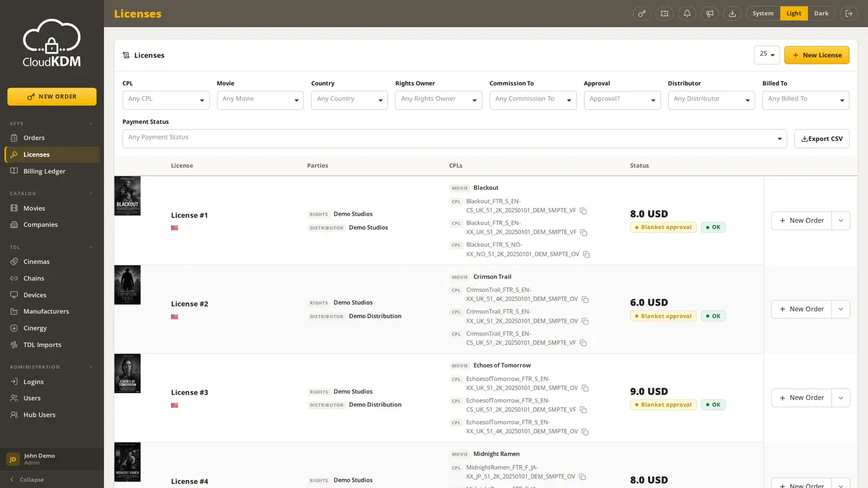This screenshot has height=488, width=868.
Task: Expand New Order options for License #1
Action: point(841,220)
